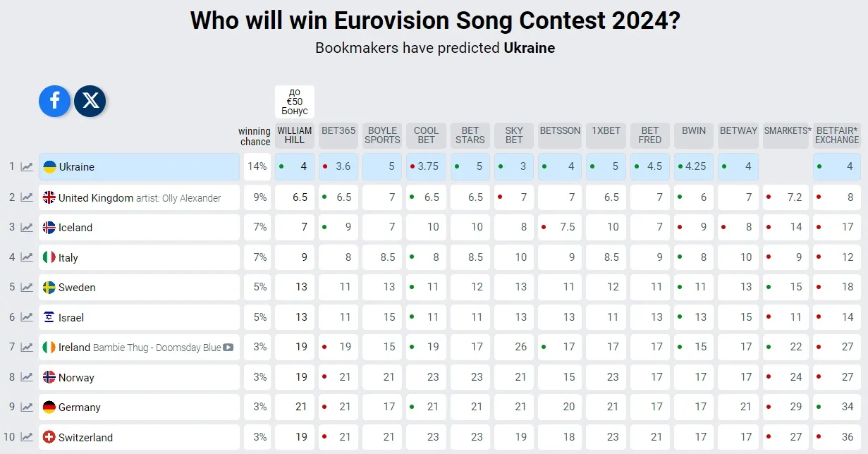Screen dimensions: 868x454
Task: Open Germany's odds history chart icon
Action: [27, 407]
